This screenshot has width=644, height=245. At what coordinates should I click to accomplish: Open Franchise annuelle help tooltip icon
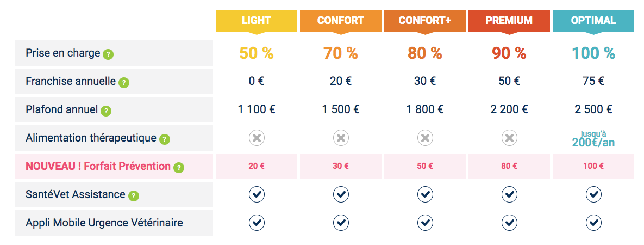tap(123, 83)
